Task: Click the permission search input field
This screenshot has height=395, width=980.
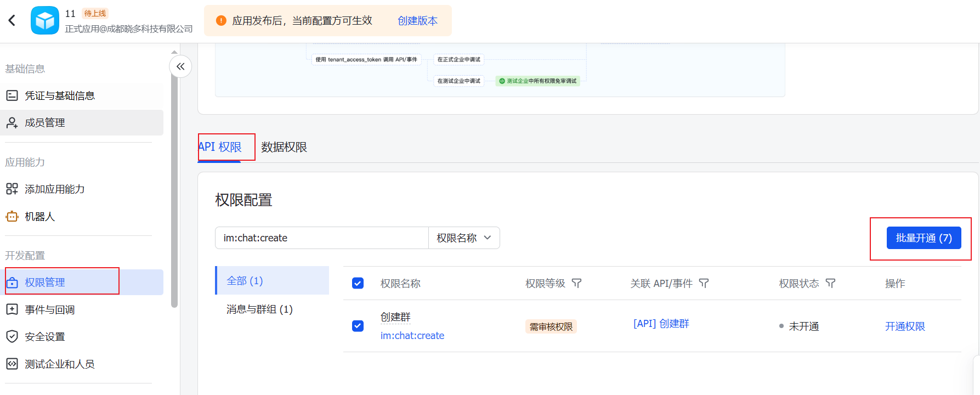Action: (x=322, y=238)
